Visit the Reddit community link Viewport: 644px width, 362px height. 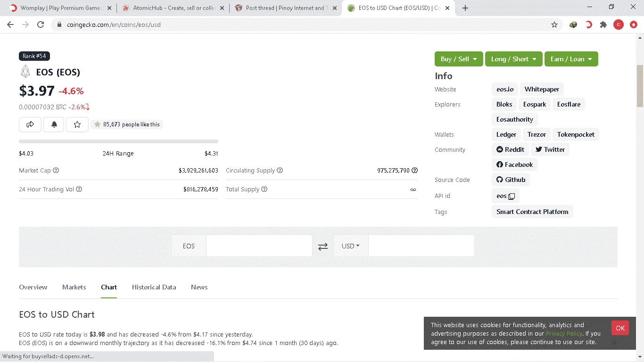coord(510,149)
